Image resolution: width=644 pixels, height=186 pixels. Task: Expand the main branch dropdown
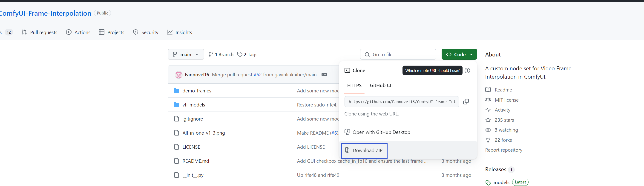186,54
